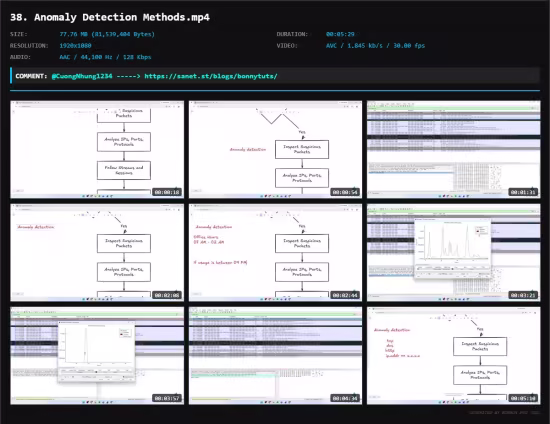Click the 00:03:57 timestamp badge

[x=167, y=398]
